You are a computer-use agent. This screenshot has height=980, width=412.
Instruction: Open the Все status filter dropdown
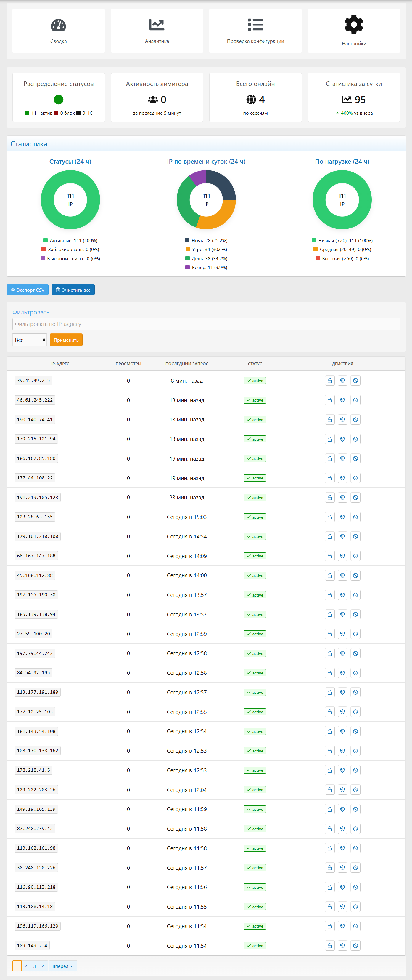(30, 340)
